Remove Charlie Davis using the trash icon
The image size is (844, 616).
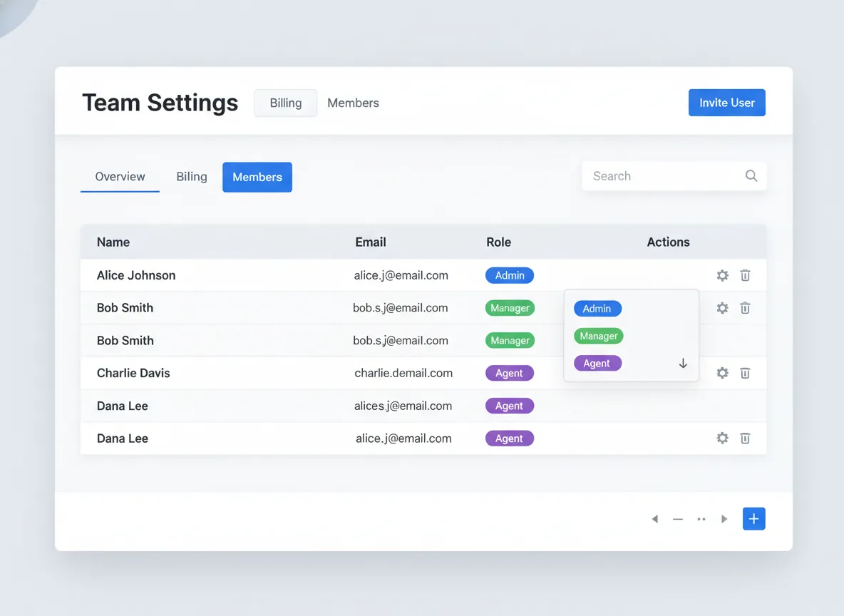[x=745, y=373]
